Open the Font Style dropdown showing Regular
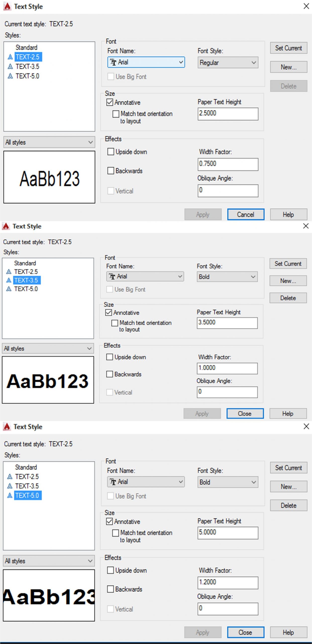Viewport: 312px width, 644px height. (x=228, y=63)
